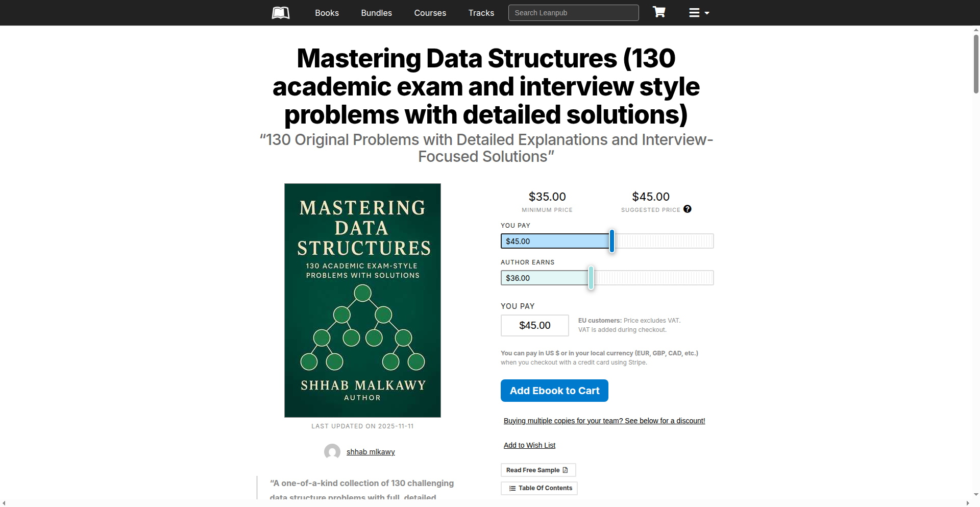Viewport: 980px width, 507px height.
Task: Click the Leanpub logo icon
Action: coord(280,12)
